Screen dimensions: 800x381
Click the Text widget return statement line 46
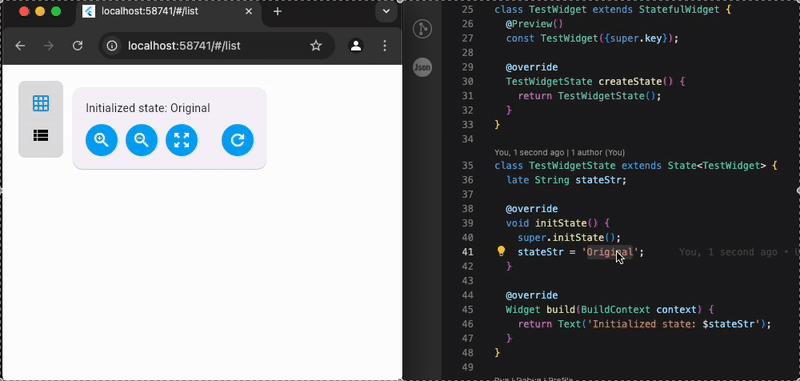click(644, 324)
